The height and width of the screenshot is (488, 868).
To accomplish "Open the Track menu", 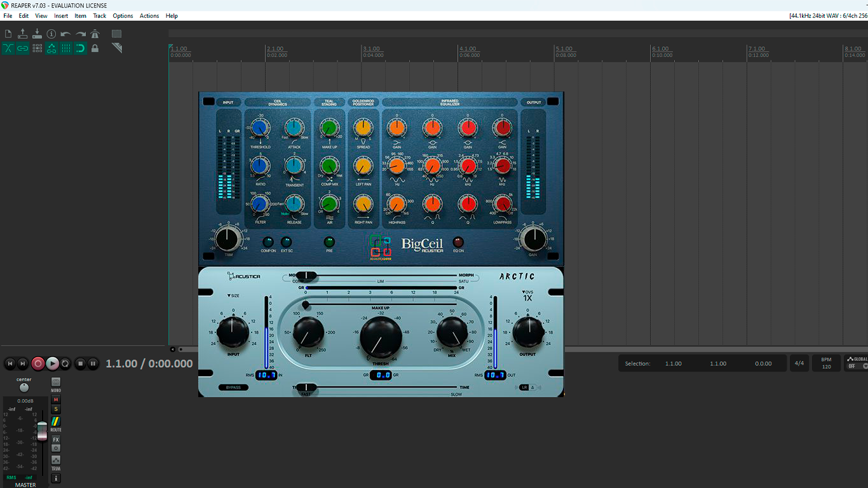I will (x=100, y=16).
